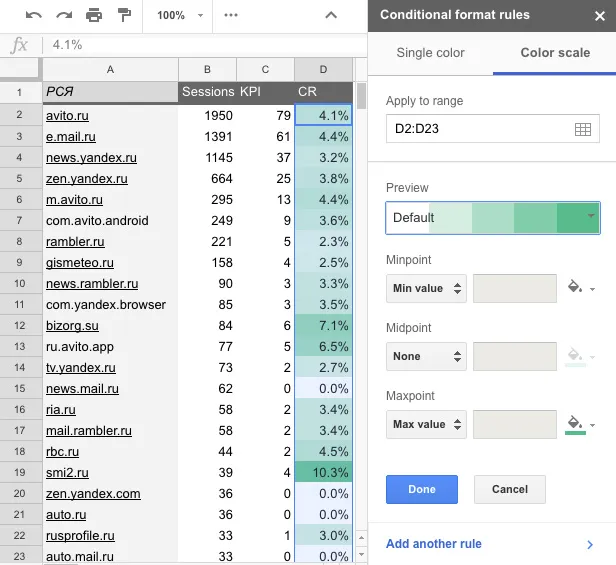
Task: Activate the paint format tool
Action: click(x=124, y=15)
